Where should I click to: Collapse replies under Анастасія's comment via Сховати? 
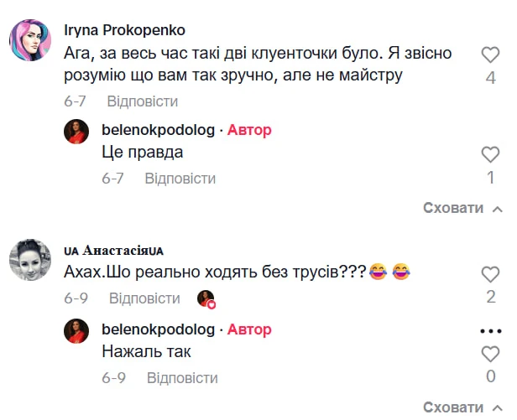pos(462,407)
